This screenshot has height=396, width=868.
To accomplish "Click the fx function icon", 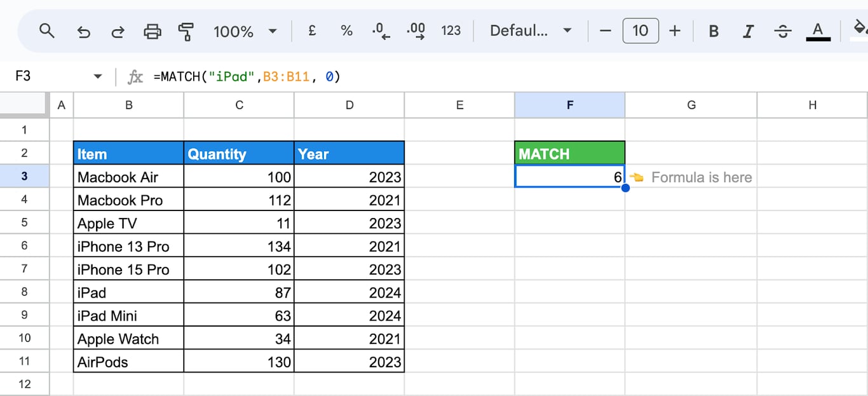I will click(135, 77).
